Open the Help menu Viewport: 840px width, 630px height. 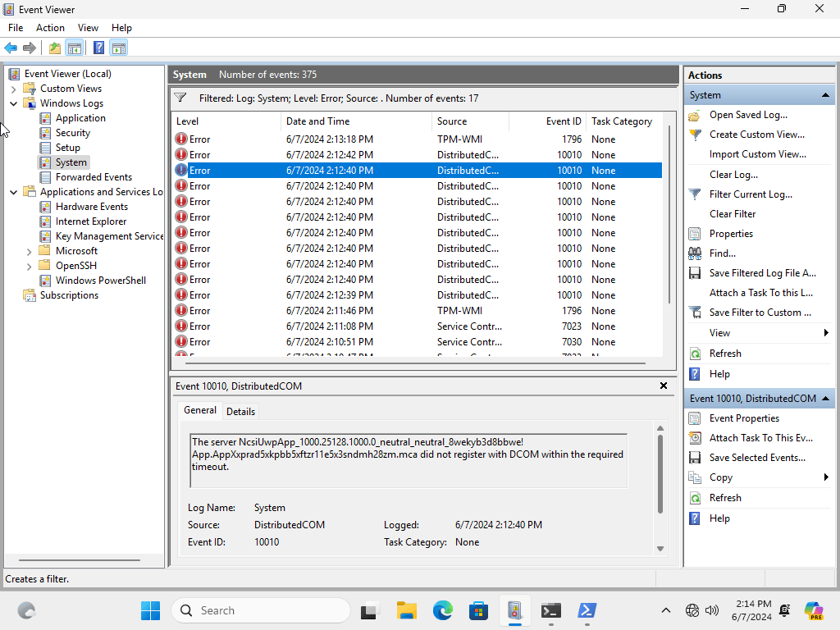point(121,28)
